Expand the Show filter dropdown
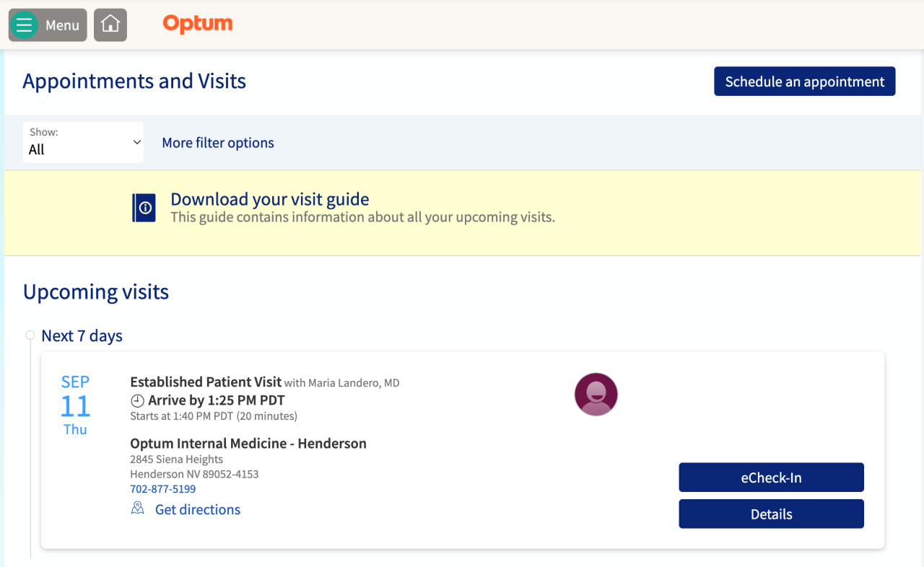The height and width of the screenshot is (567, 924). (83, 142)
